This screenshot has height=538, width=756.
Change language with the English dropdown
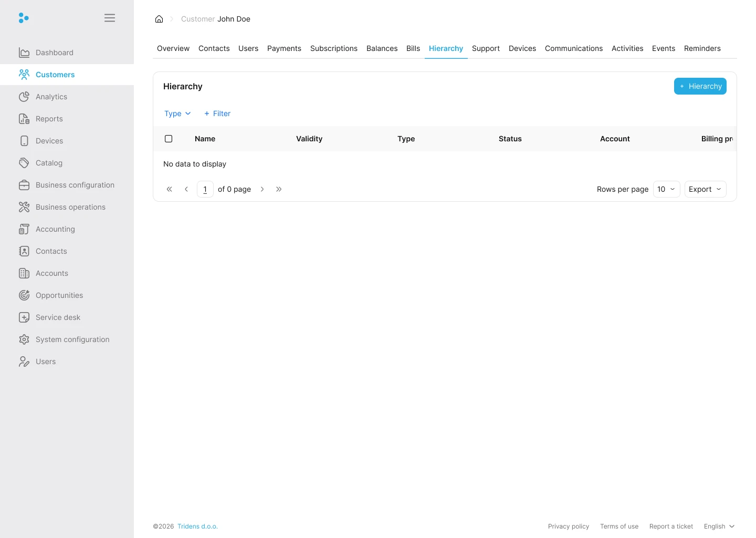pos(719,526)
